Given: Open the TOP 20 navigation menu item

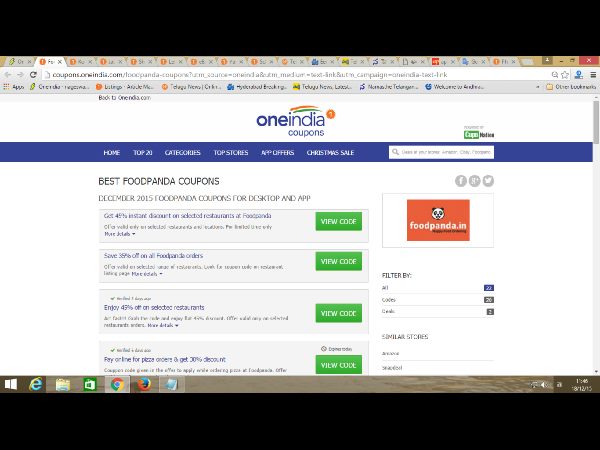Looking at the screenshot, I should coord(142,153).
